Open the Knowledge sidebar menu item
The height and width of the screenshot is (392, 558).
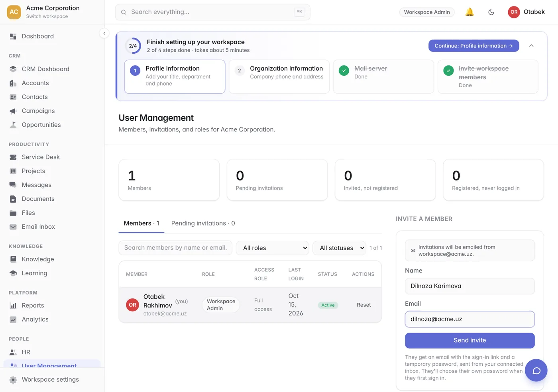click(52, 259)
